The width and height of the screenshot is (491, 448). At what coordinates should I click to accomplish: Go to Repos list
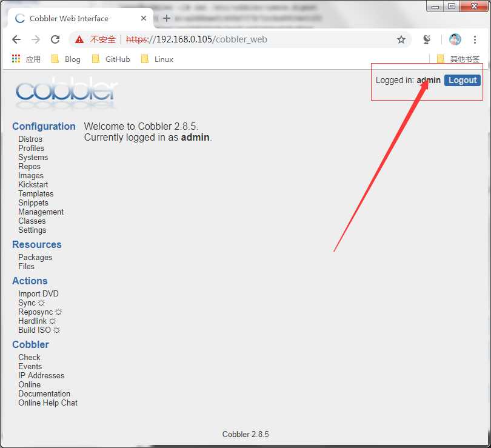(x=29, y=166)
